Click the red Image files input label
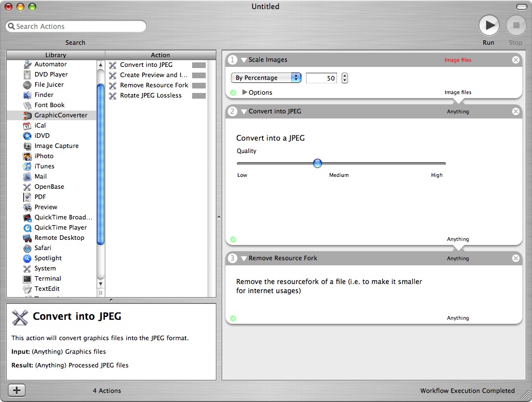 click(458, 60)
